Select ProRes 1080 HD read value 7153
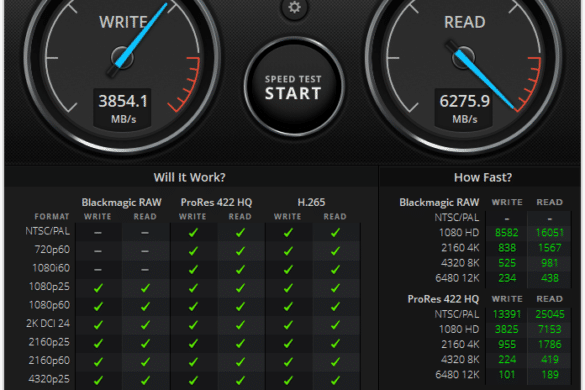585x390 pixels. point(550,329)
